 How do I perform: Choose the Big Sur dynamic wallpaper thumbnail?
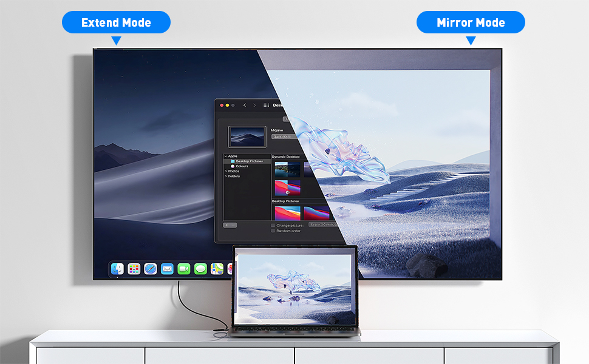287,187
